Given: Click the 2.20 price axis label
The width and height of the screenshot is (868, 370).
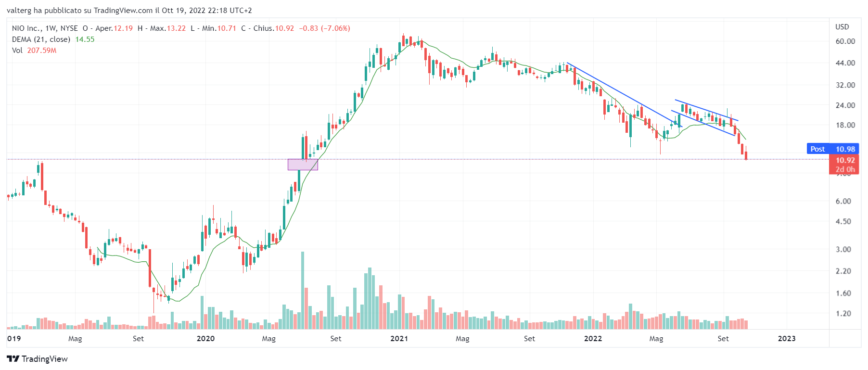Looking at the screenshot, I should [x=843, y=271].
